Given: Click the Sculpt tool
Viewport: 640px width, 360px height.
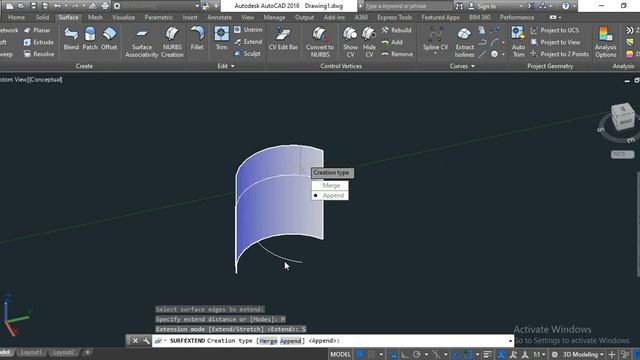Looking at the screenshot, I should [x=247, y=53].
